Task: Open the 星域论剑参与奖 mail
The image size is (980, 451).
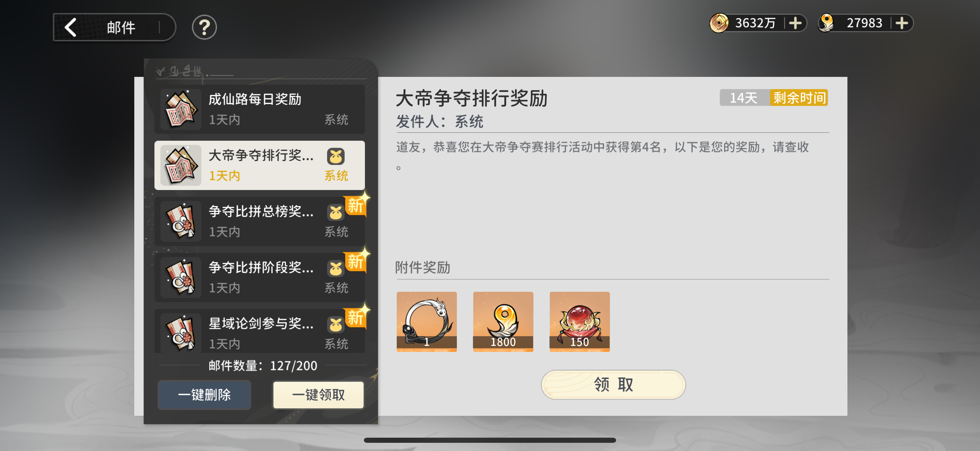Action: (x=259, y=331)
